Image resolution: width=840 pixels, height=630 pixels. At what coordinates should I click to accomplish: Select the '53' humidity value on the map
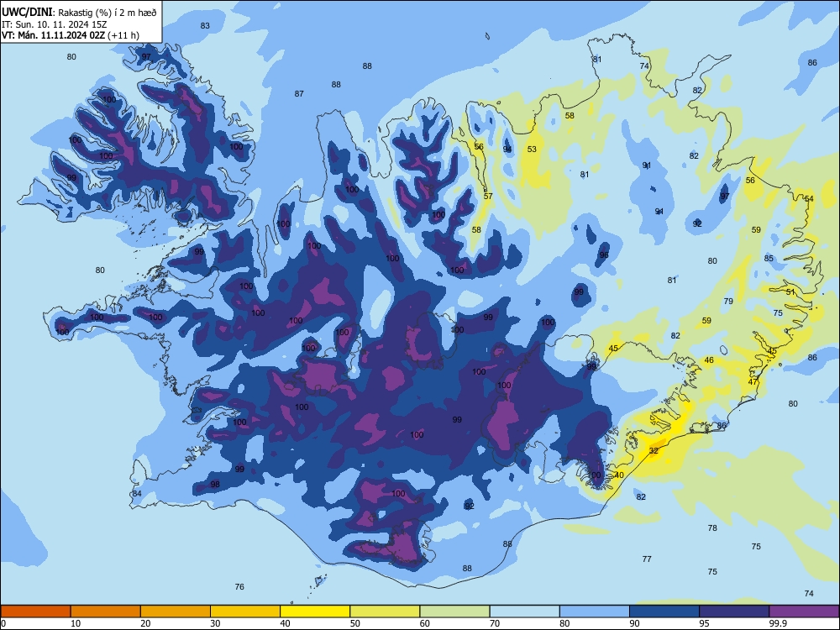pos(532,150)
